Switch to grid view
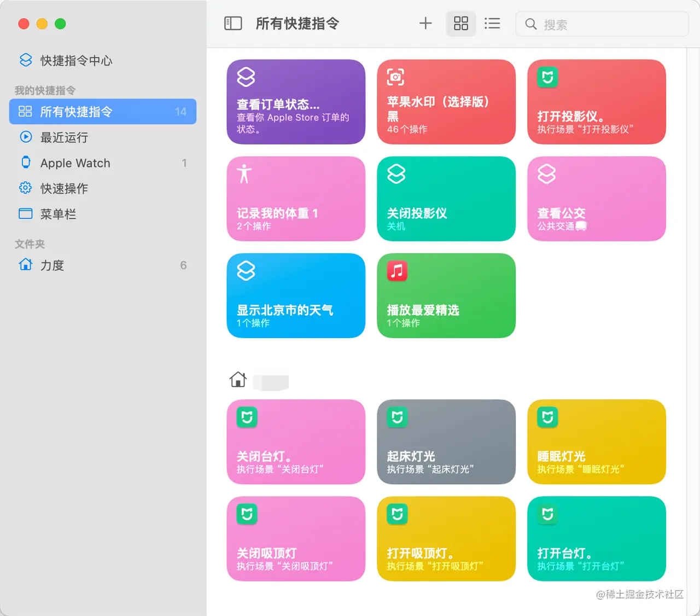 click(461, 24)
